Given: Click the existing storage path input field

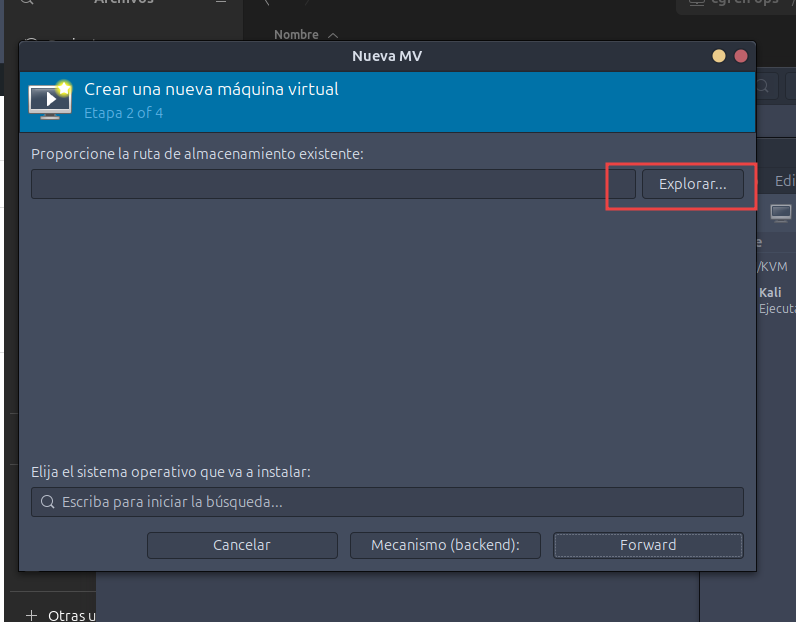Looking at the screenshot, I should [332, 184].
